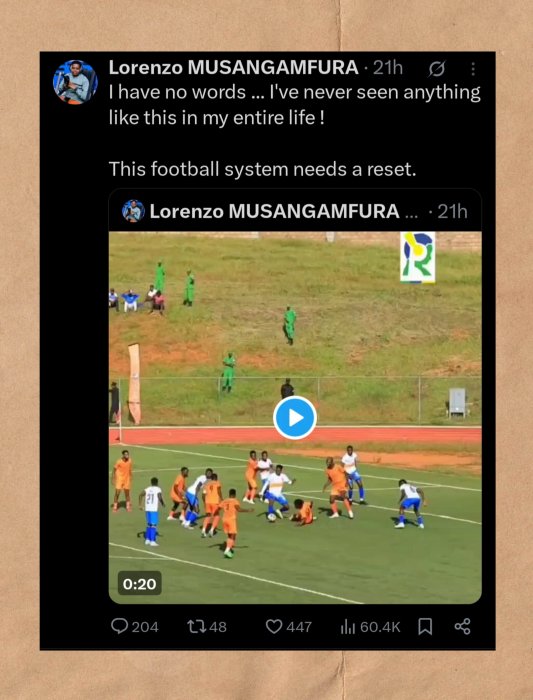Click 'This football system needs a reset' text

tap(262, 170)
